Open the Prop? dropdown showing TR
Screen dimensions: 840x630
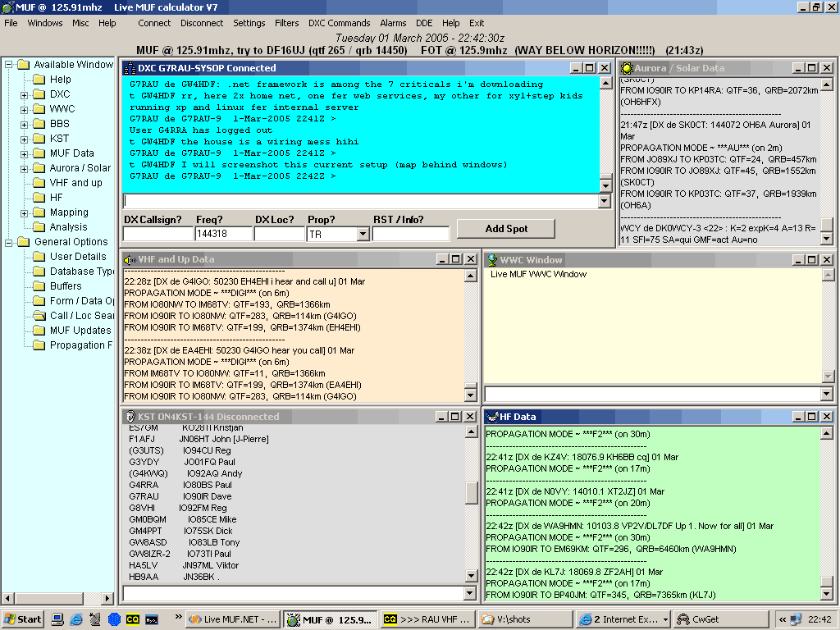click(363, 235)
